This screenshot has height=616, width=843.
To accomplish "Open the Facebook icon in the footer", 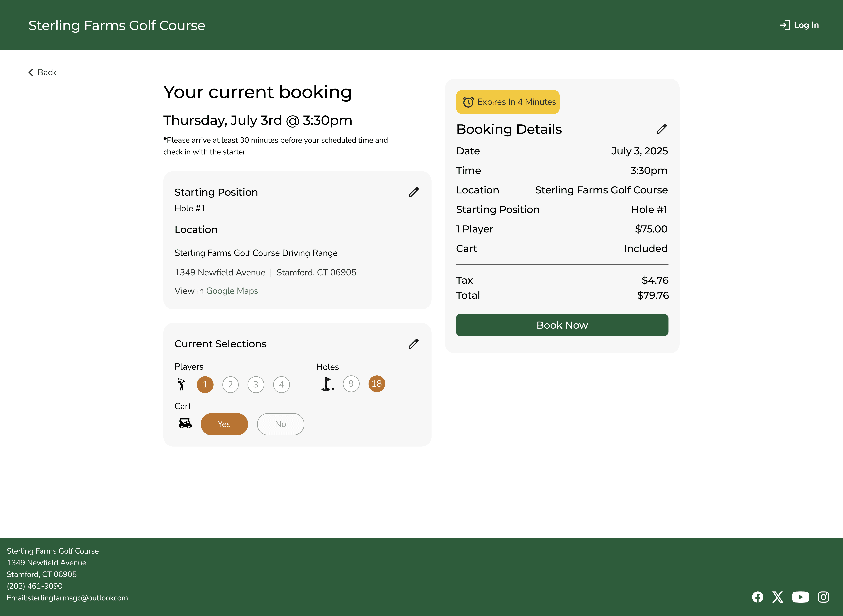I will coord(758,597).
